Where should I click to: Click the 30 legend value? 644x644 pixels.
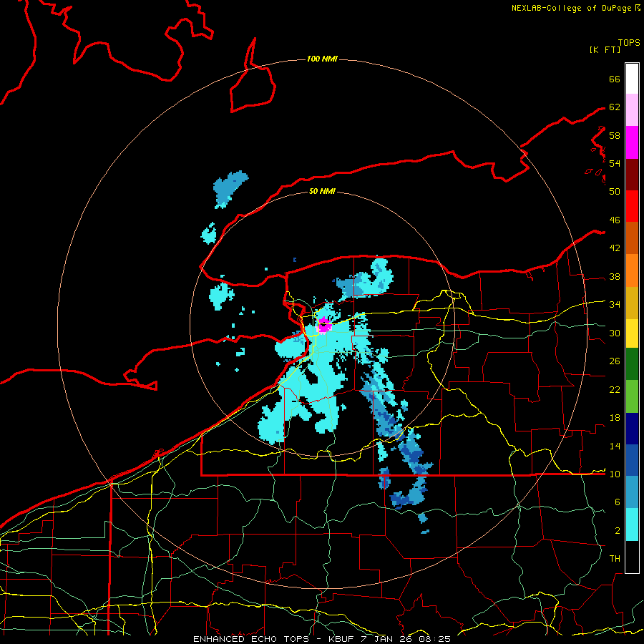click(x=615, y=333)
